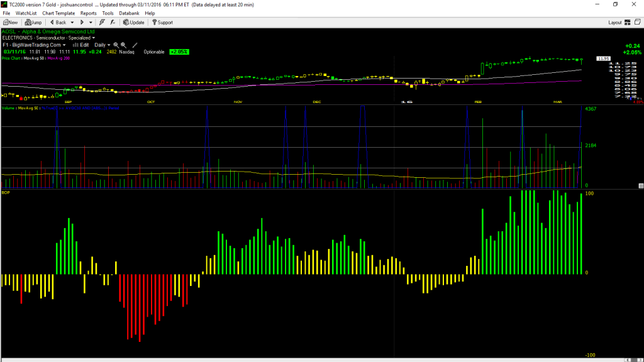Click the second magnifier zoom icon
The width and height of the screenshot is (644, 362).
[123, 45]
